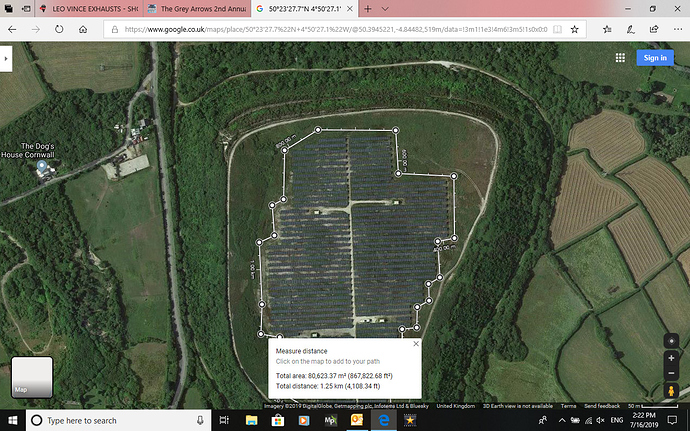Open reading view in address bar
Viewport: 690px width, 431px height.
[557, 29]
